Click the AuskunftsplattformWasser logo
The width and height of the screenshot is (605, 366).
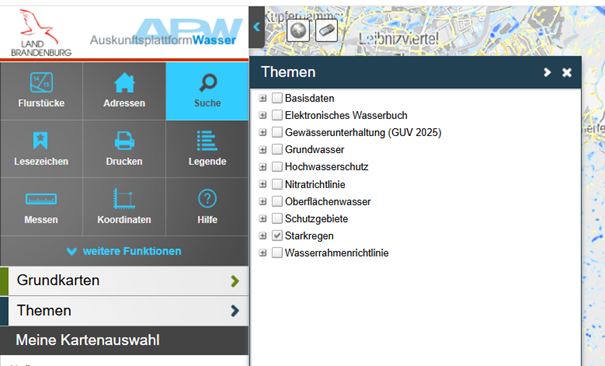point(166,33)
